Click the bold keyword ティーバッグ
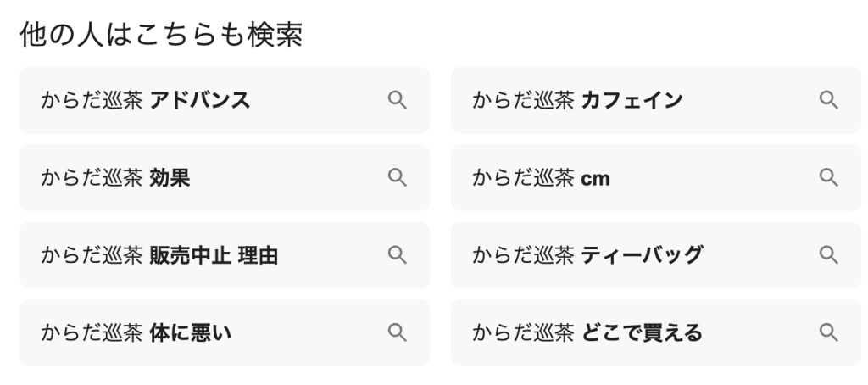The height and width of the screenshot is (385, 868). coord(643,254)
